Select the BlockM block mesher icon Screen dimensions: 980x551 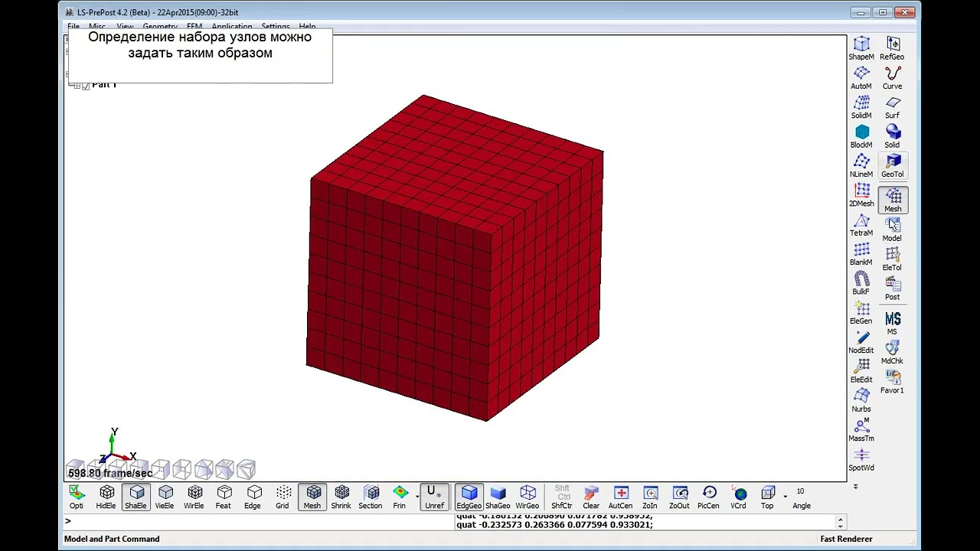(x=861, y=136)
